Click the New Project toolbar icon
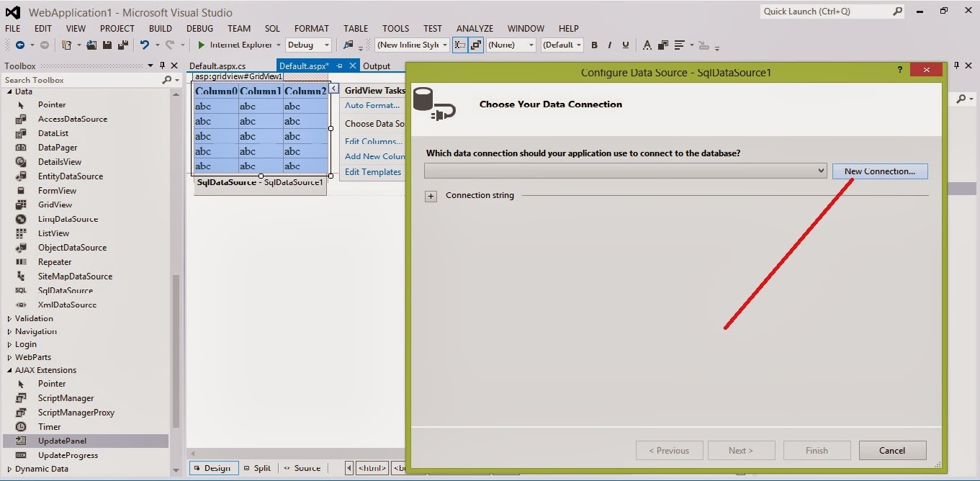Image resolution: width=980 pixels, height=481 pixels. coord(66,45)
